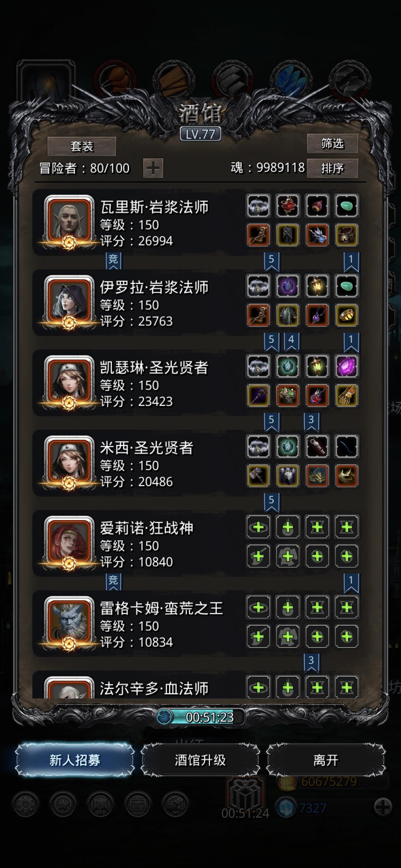The image size is (401, 868).
Task: Select the 伊罗拉·岩浆法师 hero row
Action: pyautogui.click(x=196, y=303)
